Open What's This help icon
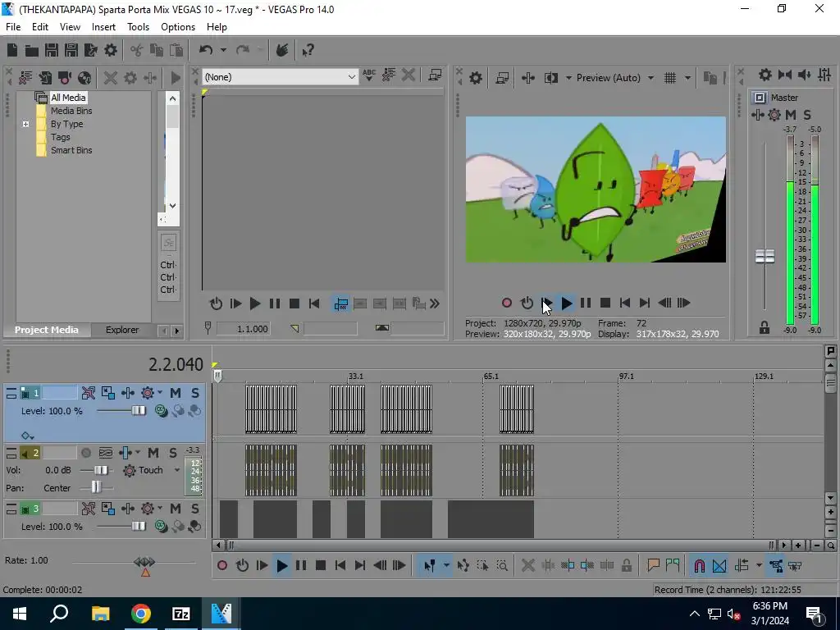The height and width of the screenshot is (630, 840). pyautogui.click(x=308, y=50)
